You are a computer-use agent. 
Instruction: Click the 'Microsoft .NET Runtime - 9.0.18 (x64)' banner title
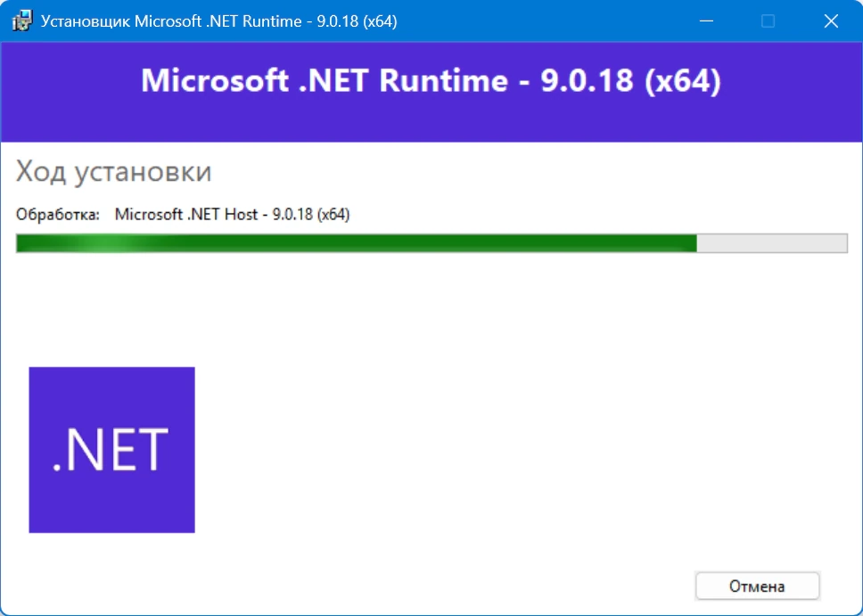point(431,81)
